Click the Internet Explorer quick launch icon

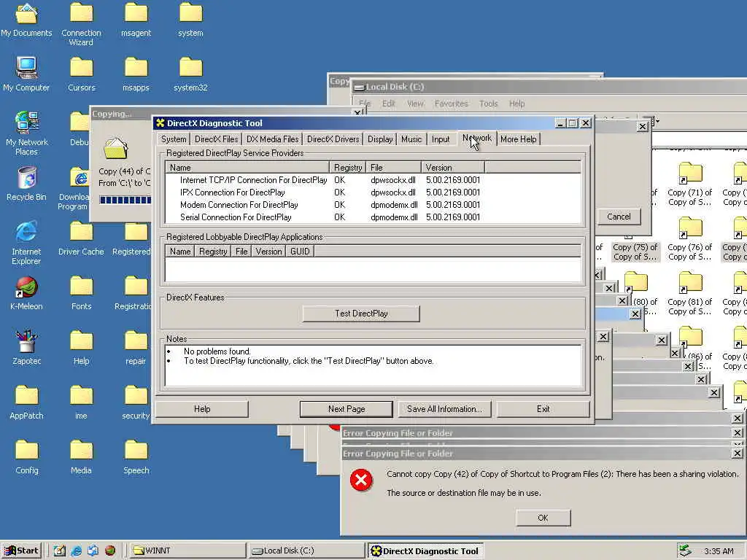coord(76,551)
